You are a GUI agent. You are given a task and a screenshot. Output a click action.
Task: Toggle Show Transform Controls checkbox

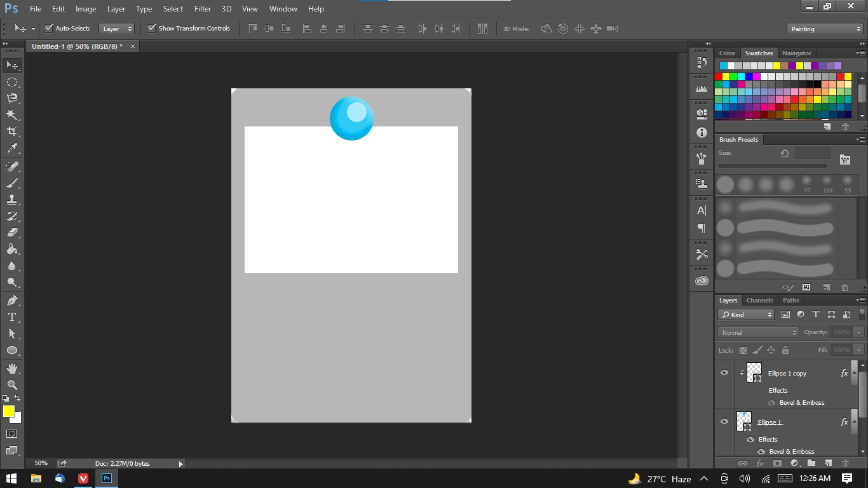point(151,29)
